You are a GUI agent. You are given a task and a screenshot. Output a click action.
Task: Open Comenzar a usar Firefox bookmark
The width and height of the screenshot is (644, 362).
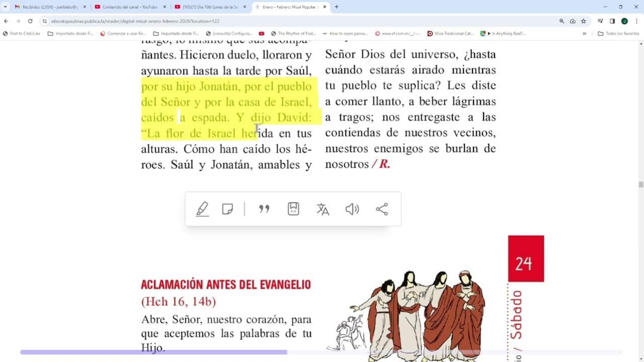(123, 34)
